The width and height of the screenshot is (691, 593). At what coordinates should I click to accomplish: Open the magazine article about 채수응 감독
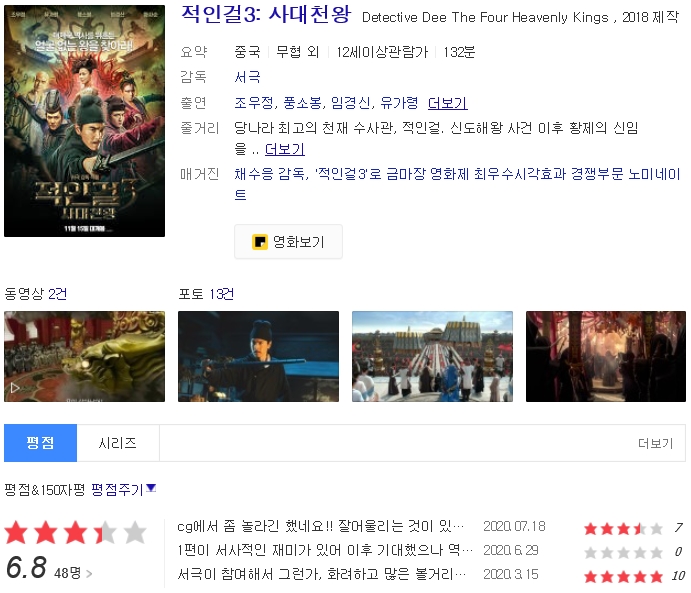(457, 184)
